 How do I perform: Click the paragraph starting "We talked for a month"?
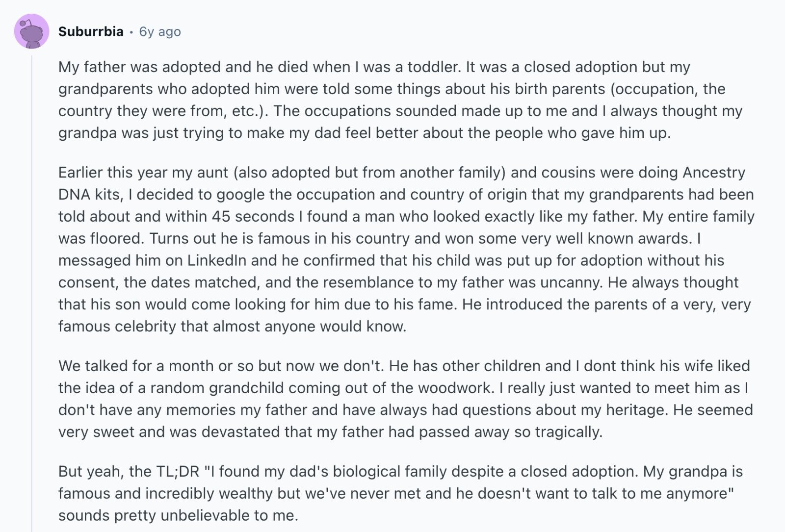[x=405, y=399]
